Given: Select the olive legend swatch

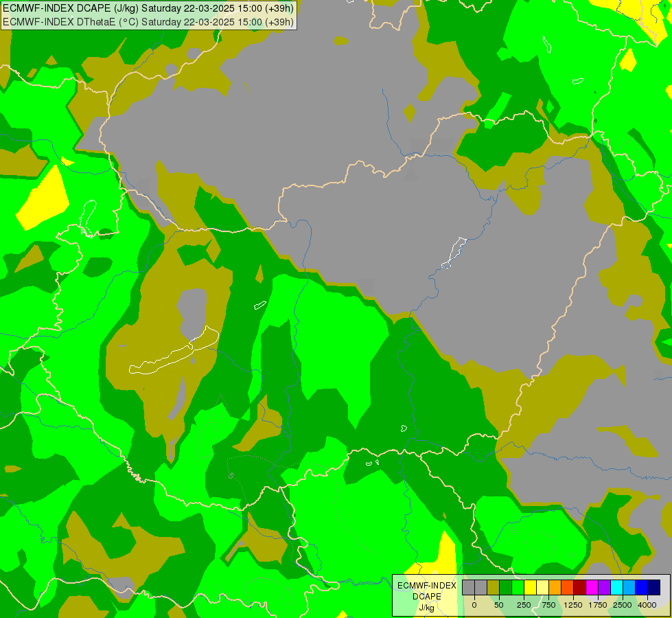Looking at the screenshot, I should 493,587.
